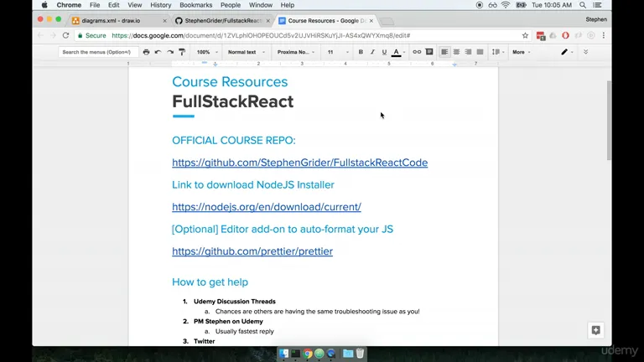644x362 pixels.
Task: Open Notification Center icon in menu bar
Action: 598,5
